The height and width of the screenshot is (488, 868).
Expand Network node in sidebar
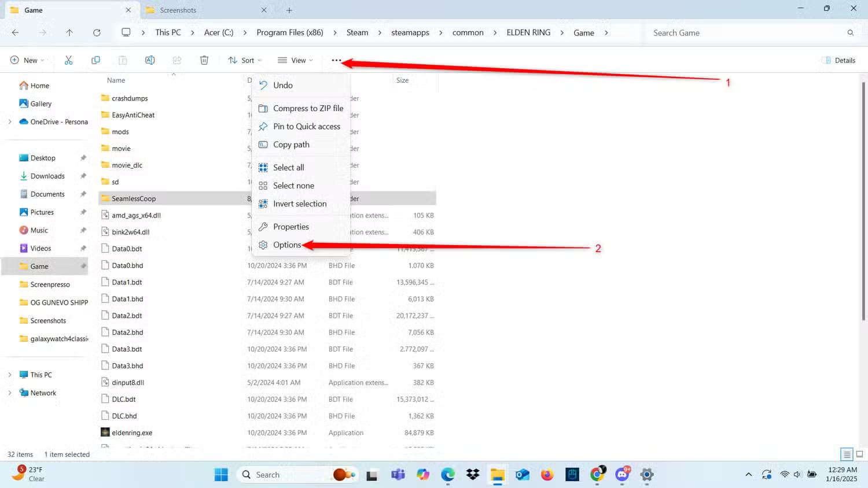[x=10, y=393]
